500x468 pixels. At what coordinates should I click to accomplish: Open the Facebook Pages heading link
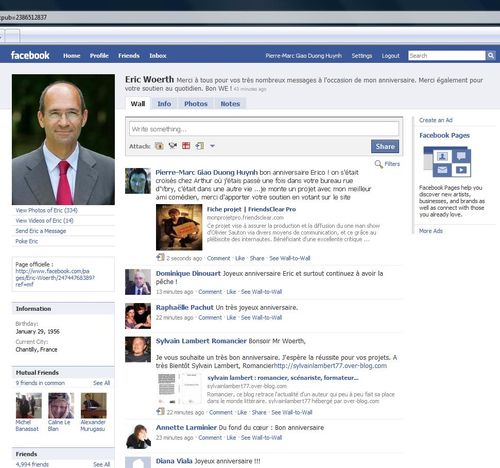pyautogui.click(x=444, y=135)
